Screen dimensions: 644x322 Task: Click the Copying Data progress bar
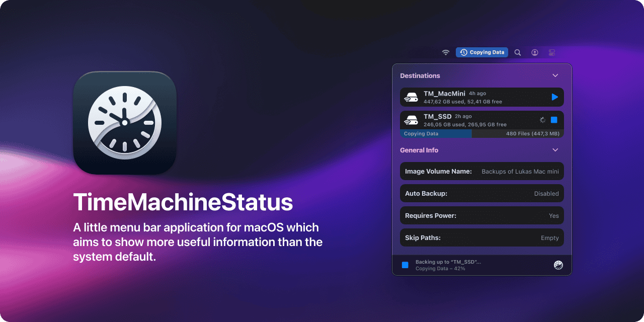point(482,134)
